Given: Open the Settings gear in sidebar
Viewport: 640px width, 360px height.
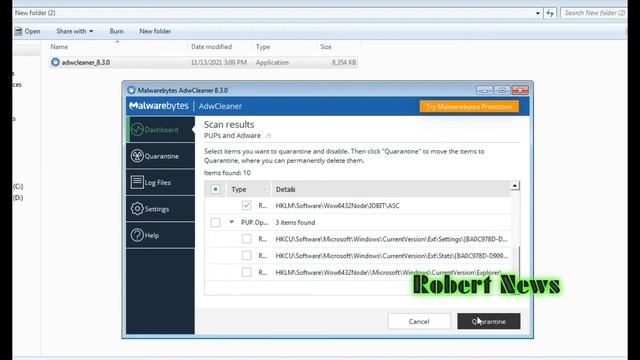Looking at the screenshot, I should click(137, 209).
